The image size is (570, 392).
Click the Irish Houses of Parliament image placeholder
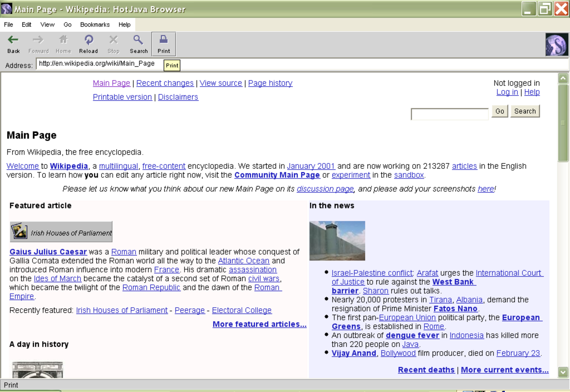[61, 232]
